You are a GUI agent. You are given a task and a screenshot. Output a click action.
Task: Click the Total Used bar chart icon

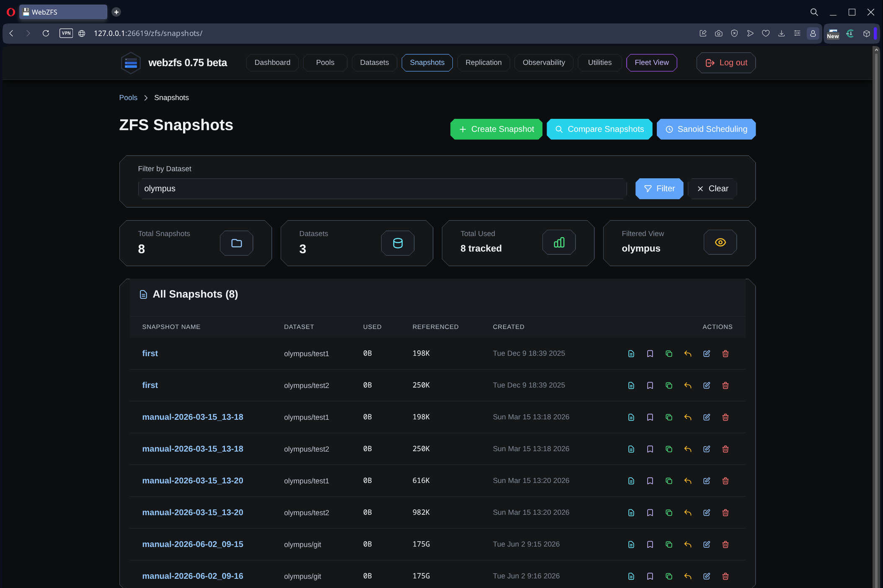click(559, 242)
